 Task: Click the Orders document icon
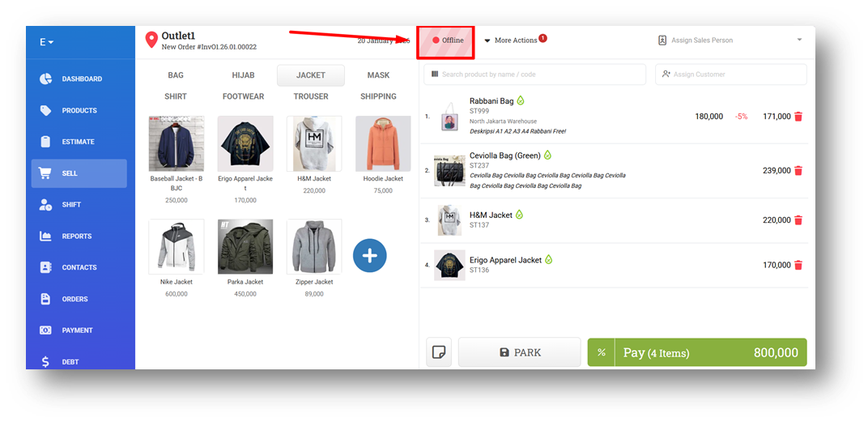click(x=45, y=299)
